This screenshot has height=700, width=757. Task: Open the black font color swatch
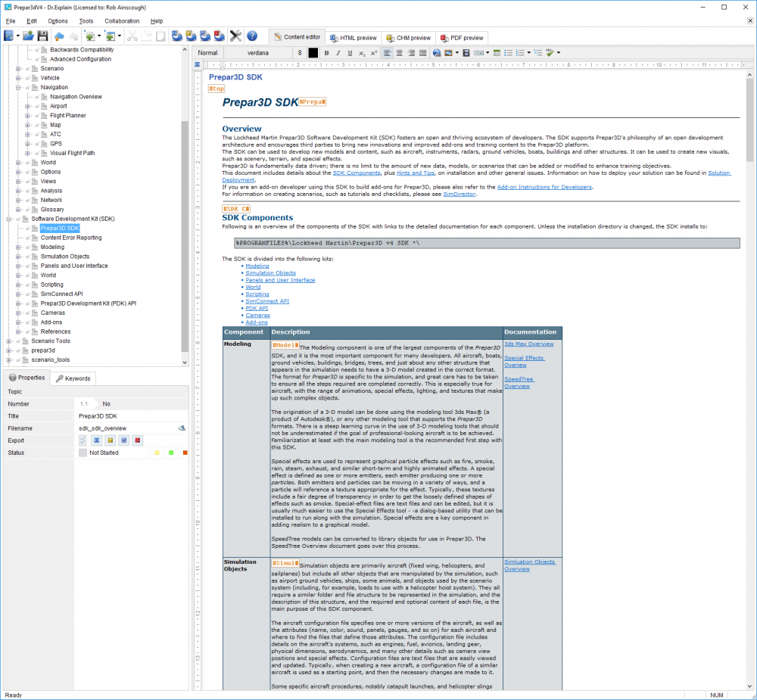(x=313, y=53)
